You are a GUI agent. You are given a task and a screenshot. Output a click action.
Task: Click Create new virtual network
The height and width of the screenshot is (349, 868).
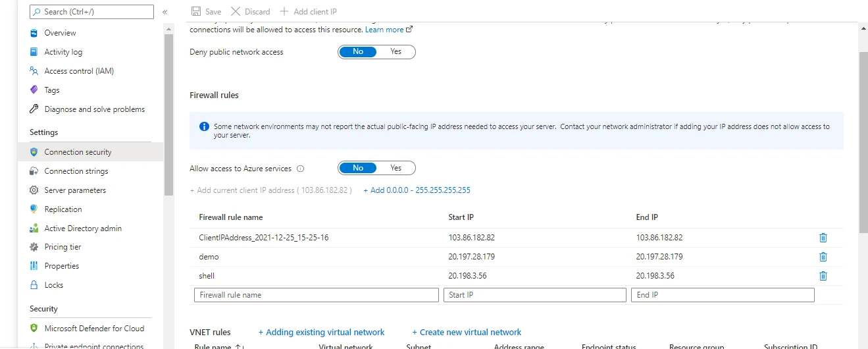pos(467,333)
